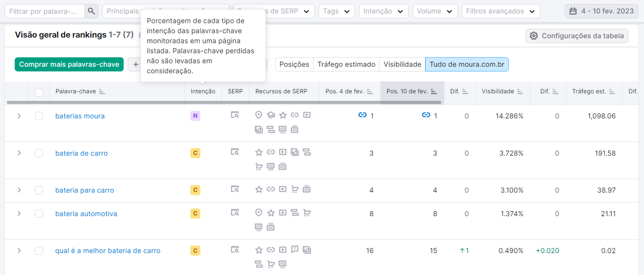644x275 pixels.
Task: Click sort icon on Tráfego est. column
Action: (612, 92)
